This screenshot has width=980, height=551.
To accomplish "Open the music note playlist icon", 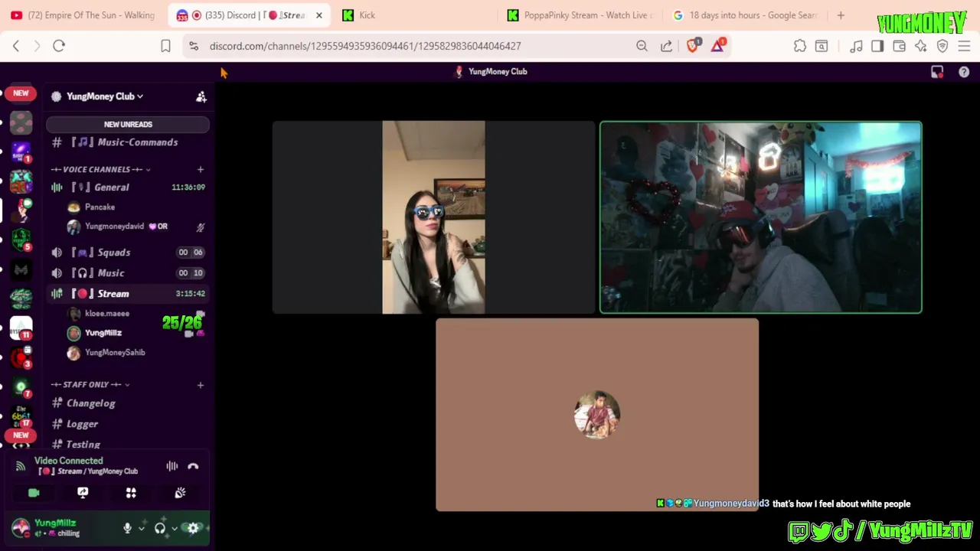I will pyautogui.click(x=856, y=46).
